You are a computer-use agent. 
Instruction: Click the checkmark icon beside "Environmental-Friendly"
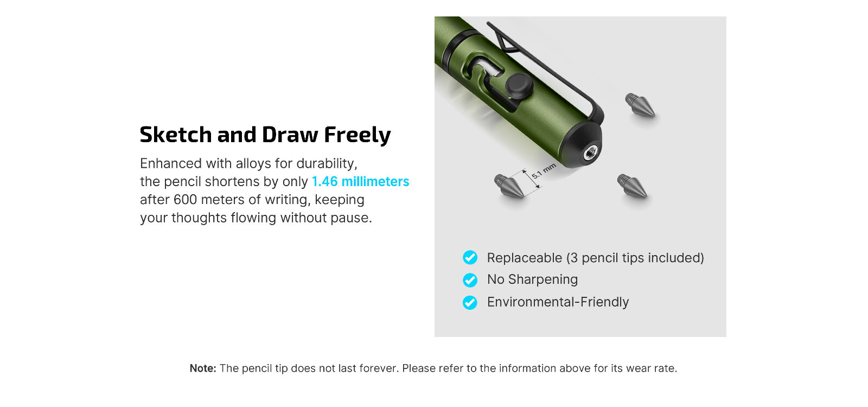(470, 302)
